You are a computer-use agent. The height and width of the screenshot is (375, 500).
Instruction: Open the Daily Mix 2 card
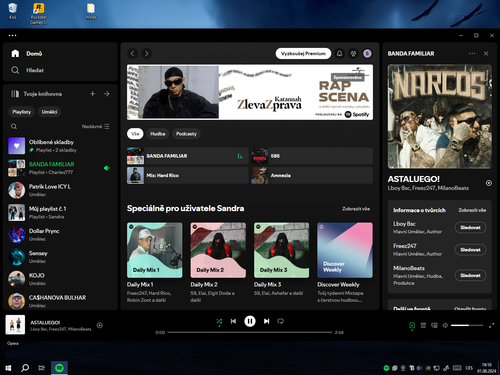(218, 263)
